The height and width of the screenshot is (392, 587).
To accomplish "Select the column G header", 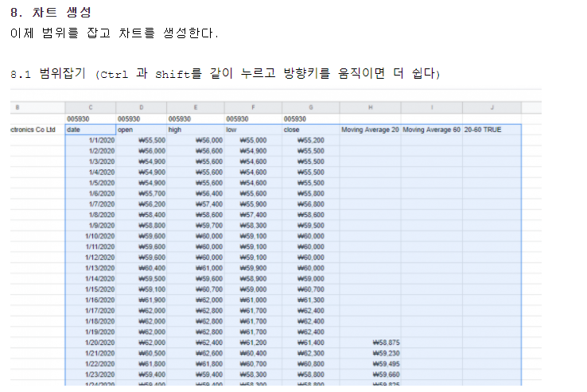I will [x=310, y=107].
